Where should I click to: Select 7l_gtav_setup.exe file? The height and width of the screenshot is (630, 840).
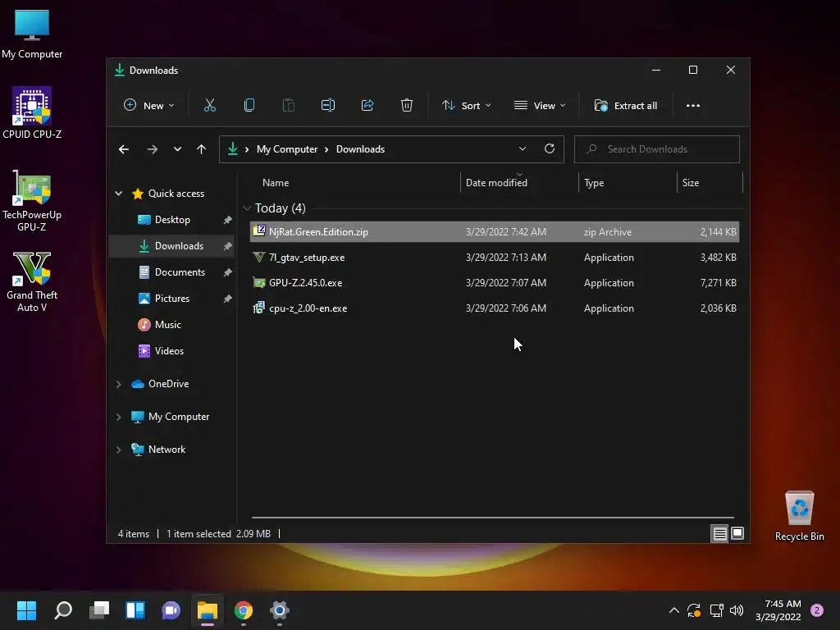495,258
